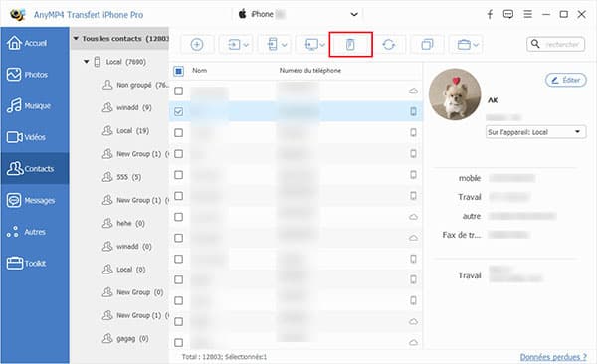Open the Autres section

click(x=35, y=232)
